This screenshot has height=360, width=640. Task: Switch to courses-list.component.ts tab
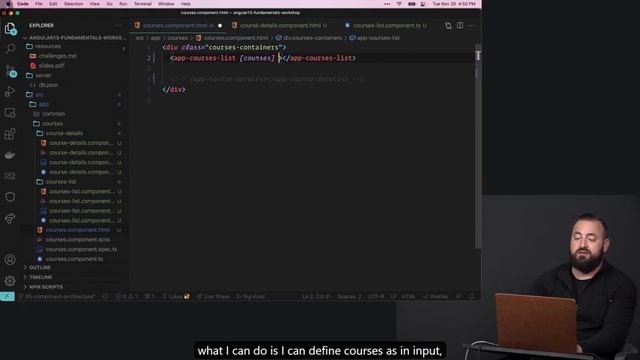tap(387, 25)
